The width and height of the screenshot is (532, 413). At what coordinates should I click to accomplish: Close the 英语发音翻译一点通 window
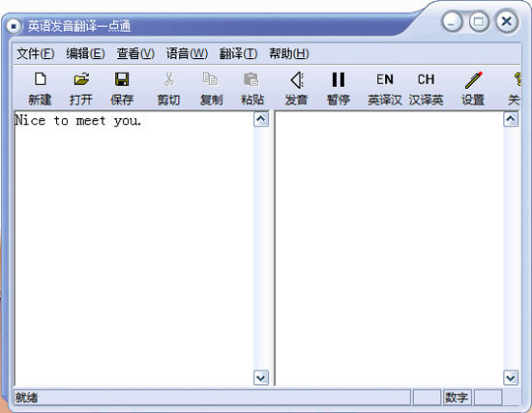pyautogui.click(x=507, y=21)
